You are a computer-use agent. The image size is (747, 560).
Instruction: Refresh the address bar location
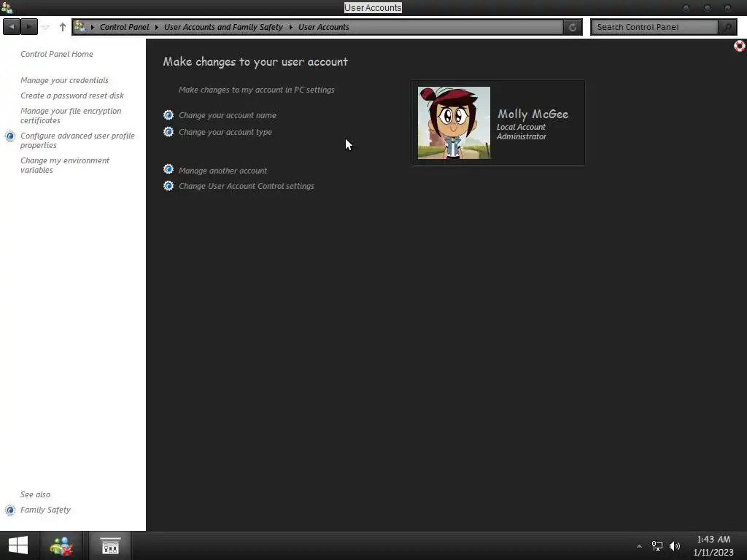point(573,27)
